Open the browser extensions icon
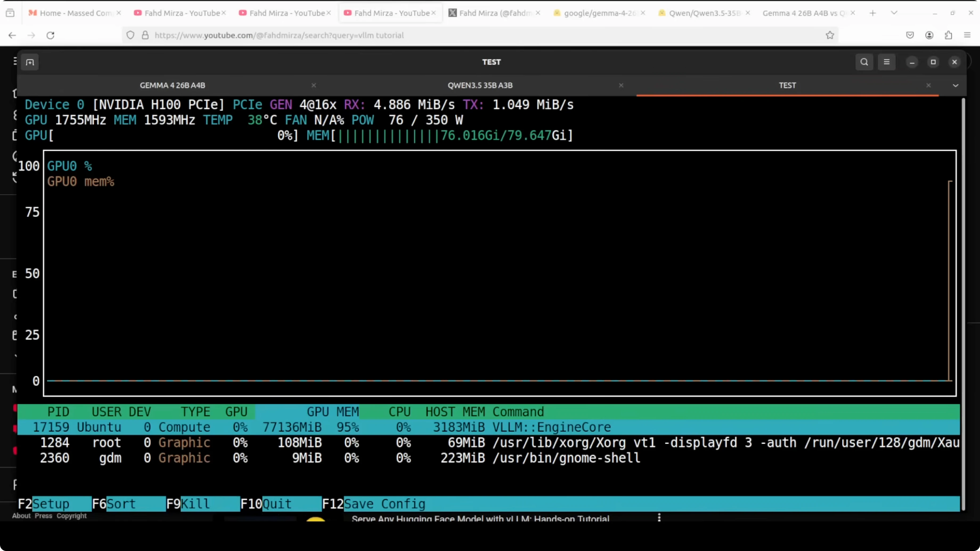The image size is (980, 551). pos(948,35)
